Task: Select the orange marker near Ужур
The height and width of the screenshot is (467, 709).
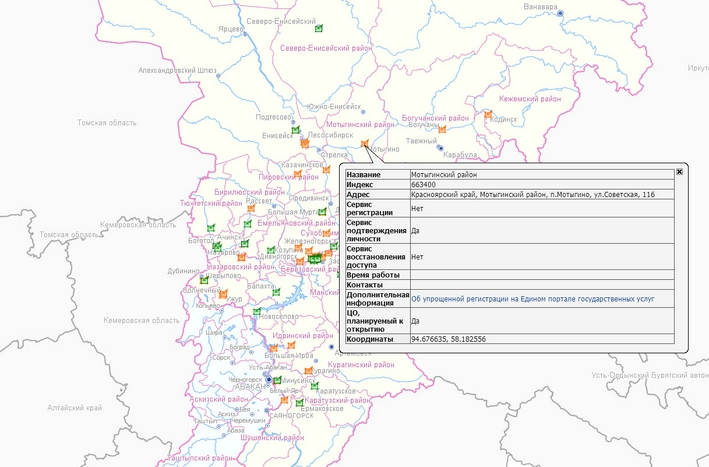Action: pyautogui.click(x=223, y=294)
